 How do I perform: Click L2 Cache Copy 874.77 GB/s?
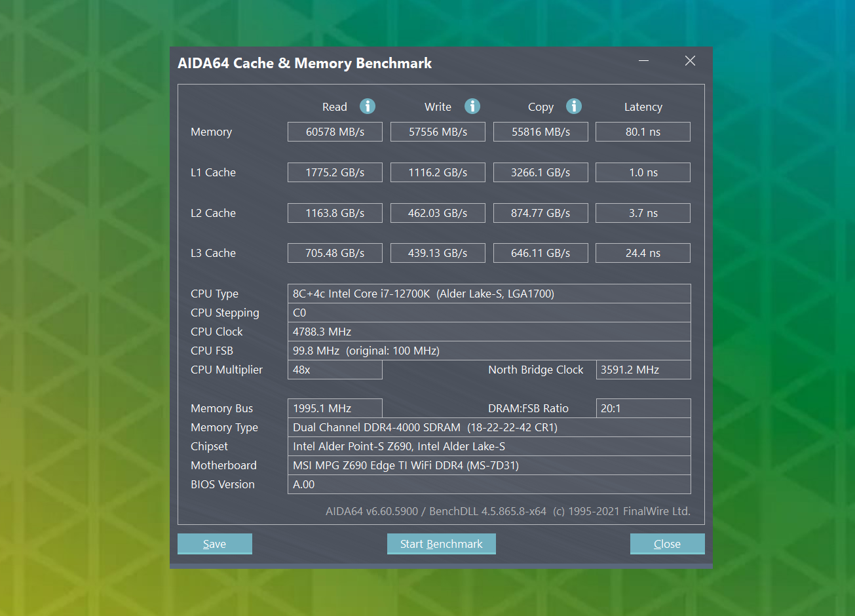541,213
